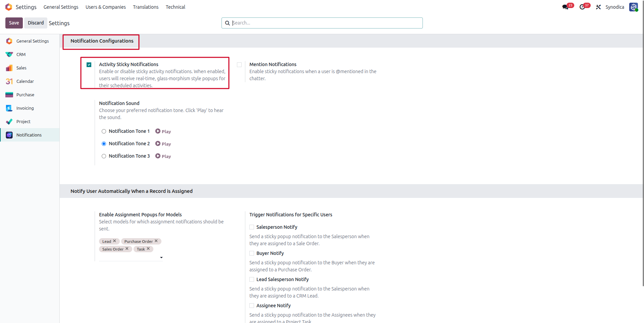The image size is (644, 323).
Task: Click the 'Notification Sound' label
Action: 119,103
